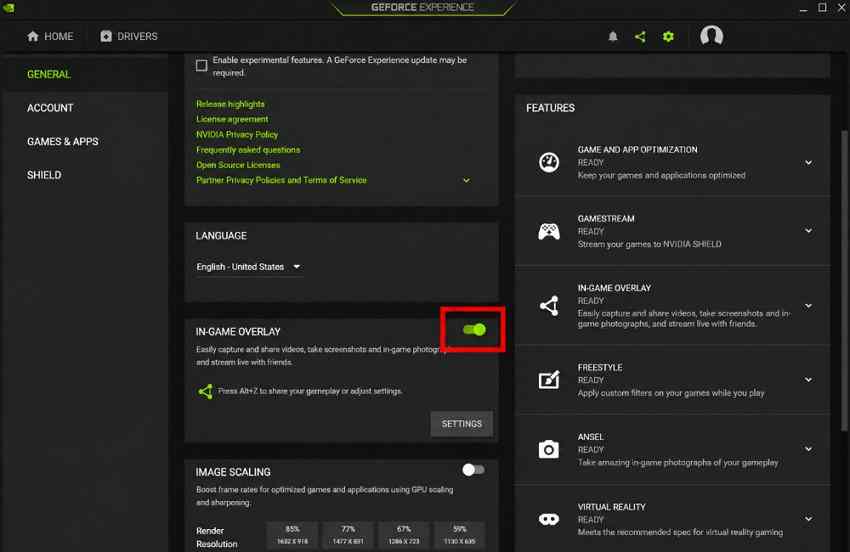Click the green share icon beside Alt+Z hint
850x552 pixels.
click(205, 391)
